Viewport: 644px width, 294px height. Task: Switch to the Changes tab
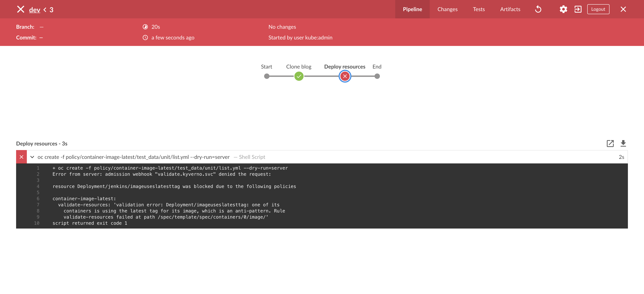[x=447, y=9]
